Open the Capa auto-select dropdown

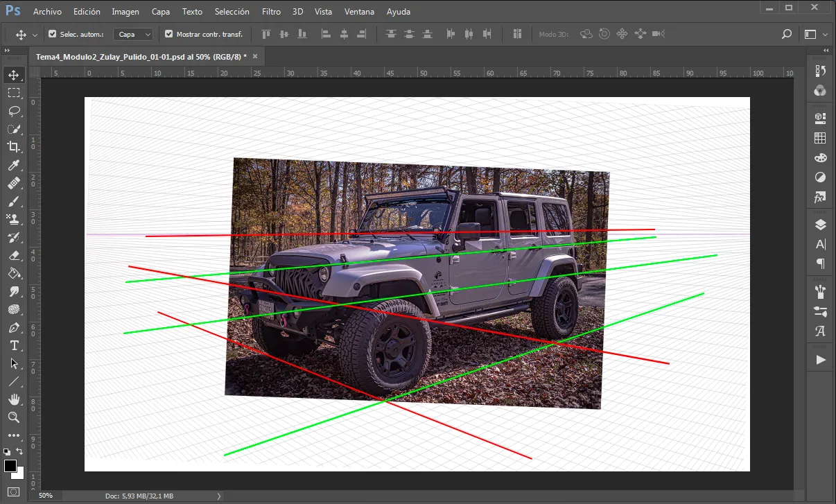133,34
